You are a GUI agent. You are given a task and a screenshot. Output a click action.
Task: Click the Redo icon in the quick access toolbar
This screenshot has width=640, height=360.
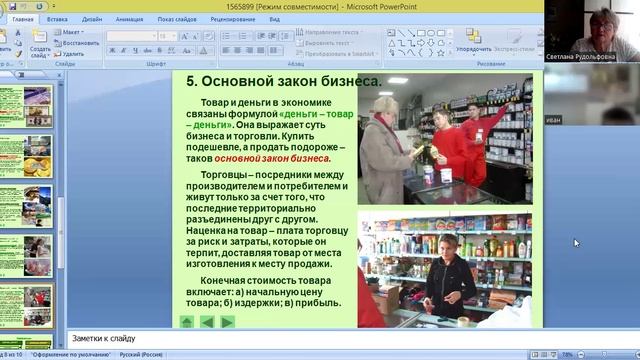tap(39, 7)
